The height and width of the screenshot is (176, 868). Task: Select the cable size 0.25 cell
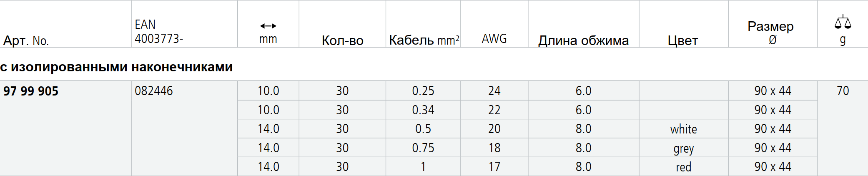pos(423,91)
